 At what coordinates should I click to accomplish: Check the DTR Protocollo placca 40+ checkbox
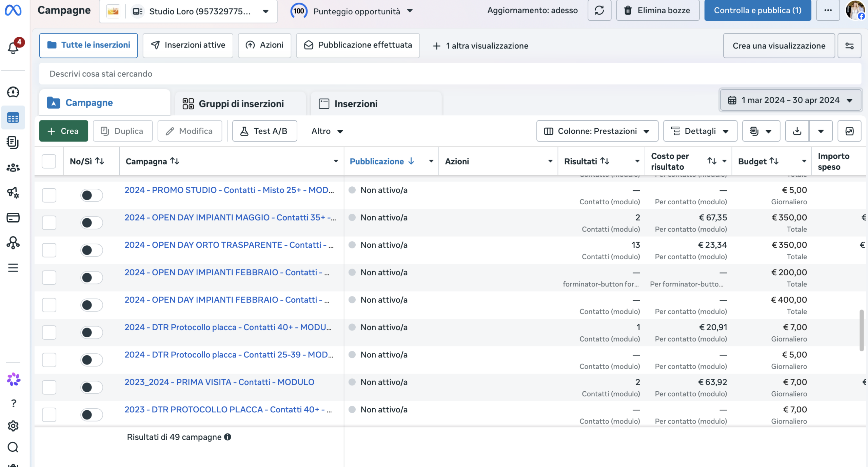click(49, 333)
